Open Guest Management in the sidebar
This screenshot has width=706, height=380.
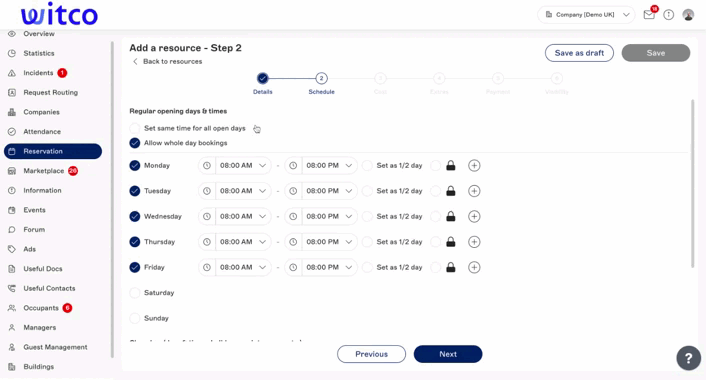point(55,347)
